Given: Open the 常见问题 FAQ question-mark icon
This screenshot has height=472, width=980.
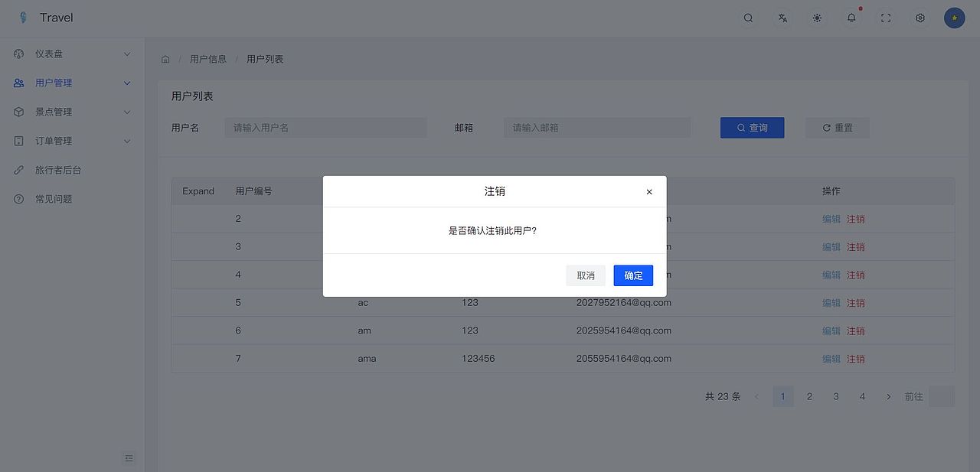Looking at the screenshot, I should tap(18, 198).
